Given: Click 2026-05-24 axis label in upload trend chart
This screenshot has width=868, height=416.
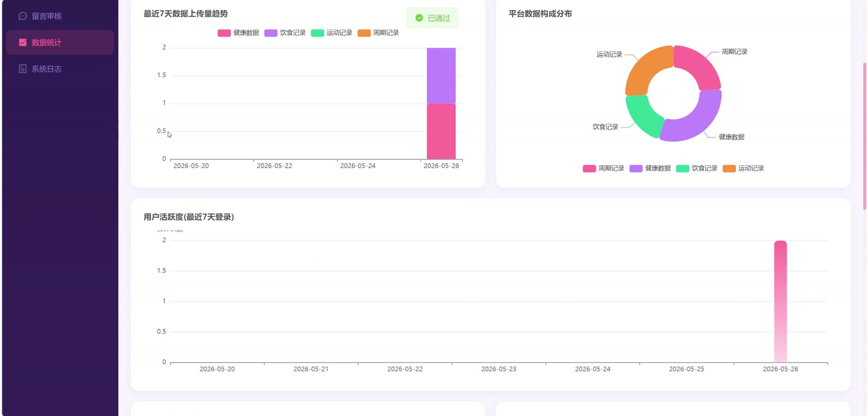Looking at the screenshot, I should 358,166.
